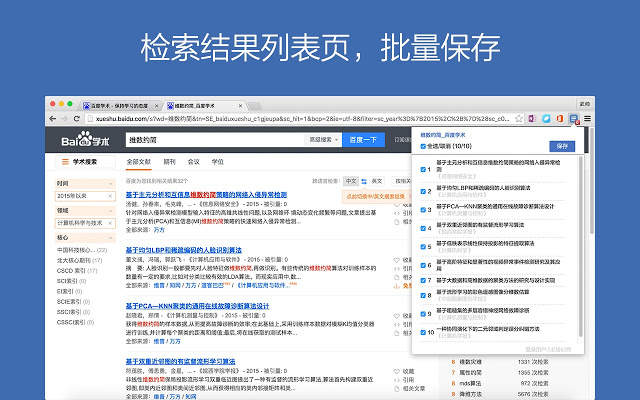
Task: Click the orange Office extension icon
Action: point(560,119)
